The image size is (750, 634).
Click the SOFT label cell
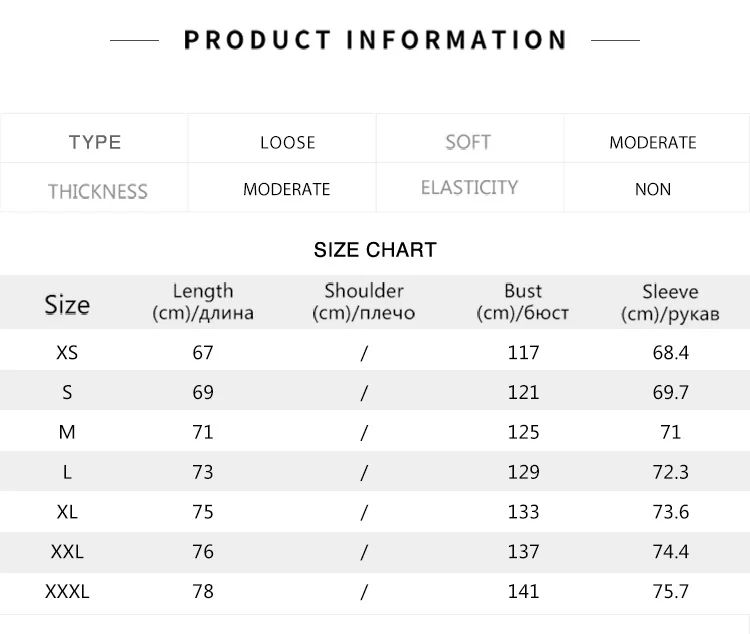(x=468, y=142)
